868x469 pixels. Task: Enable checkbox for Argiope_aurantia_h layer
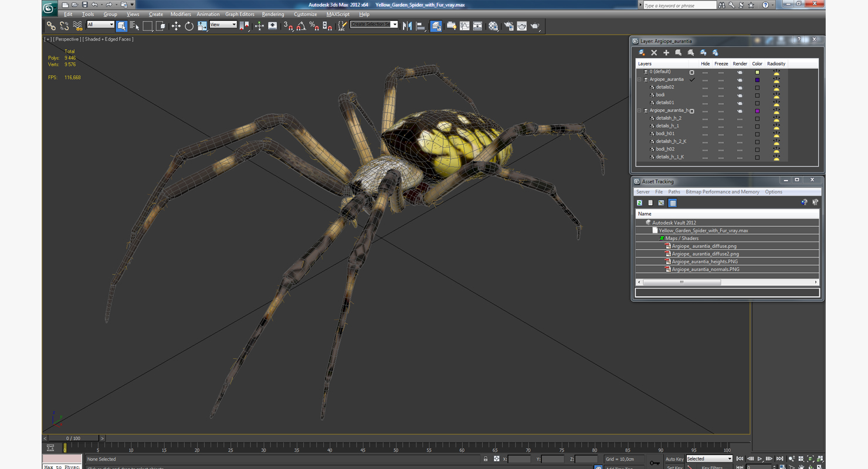[x=692, y=111]
